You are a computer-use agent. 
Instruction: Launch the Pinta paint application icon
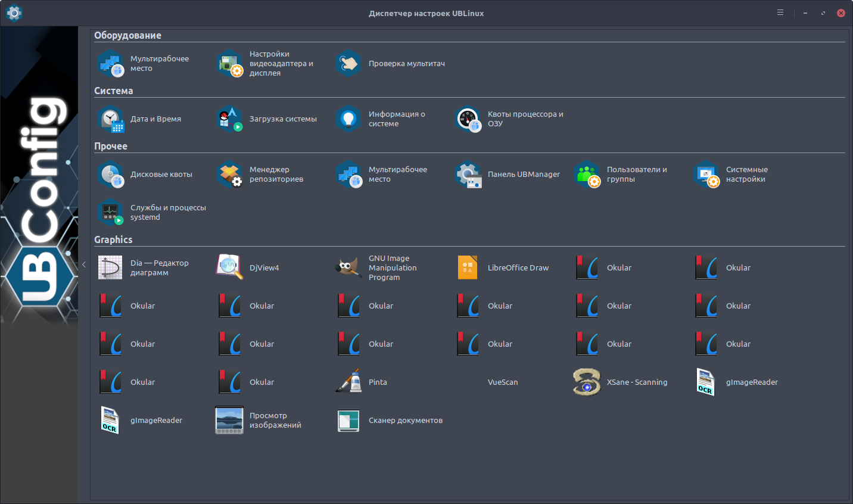[348, 382]
